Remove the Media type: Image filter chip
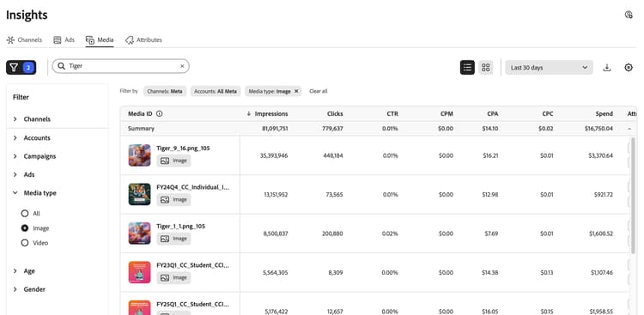 pos(296,91)
